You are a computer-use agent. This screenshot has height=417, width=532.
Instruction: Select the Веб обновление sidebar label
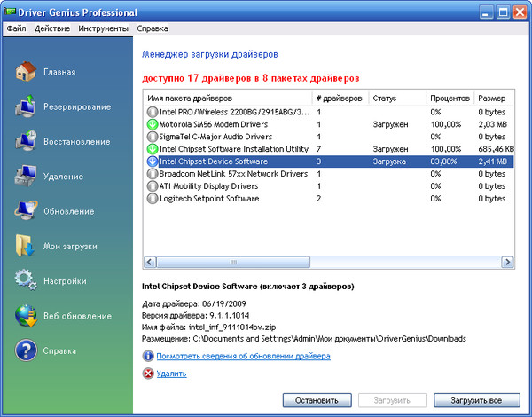click(x=77, y=316)
